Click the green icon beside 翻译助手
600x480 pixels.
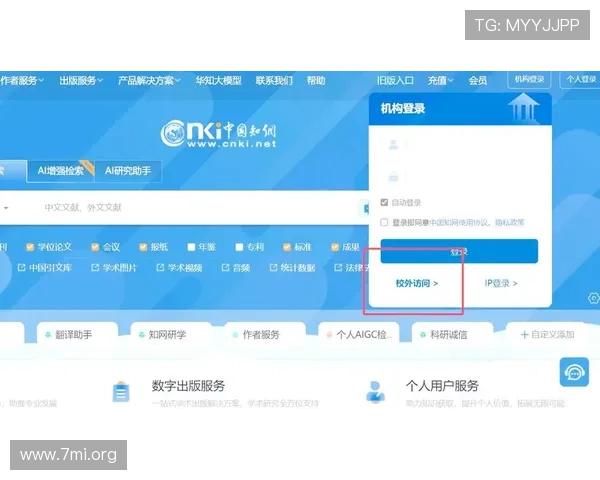click(x=48, y=335)
